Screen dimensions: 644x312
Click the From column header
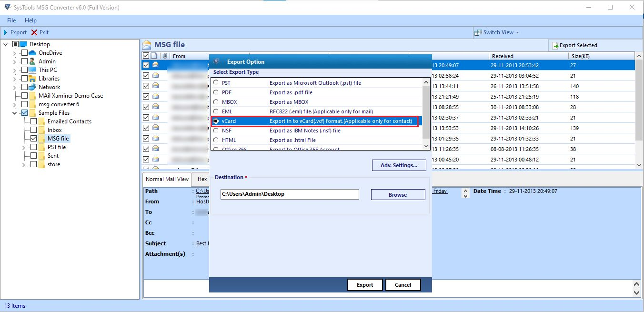(x=210, y=56)
